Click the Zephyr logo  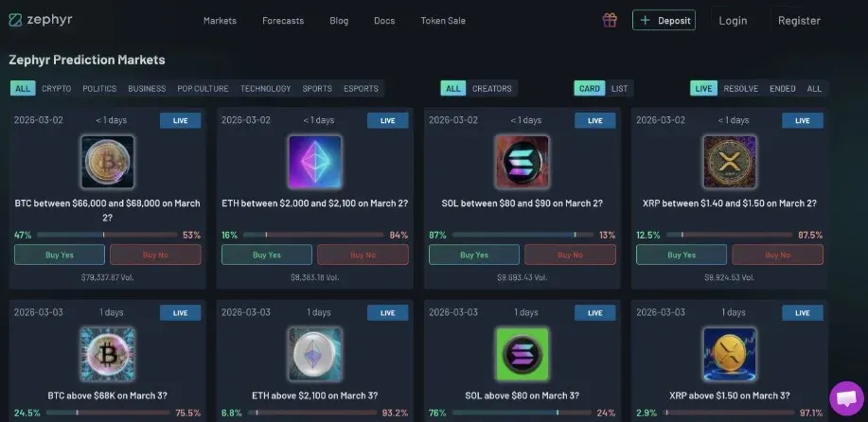point(41,21)
